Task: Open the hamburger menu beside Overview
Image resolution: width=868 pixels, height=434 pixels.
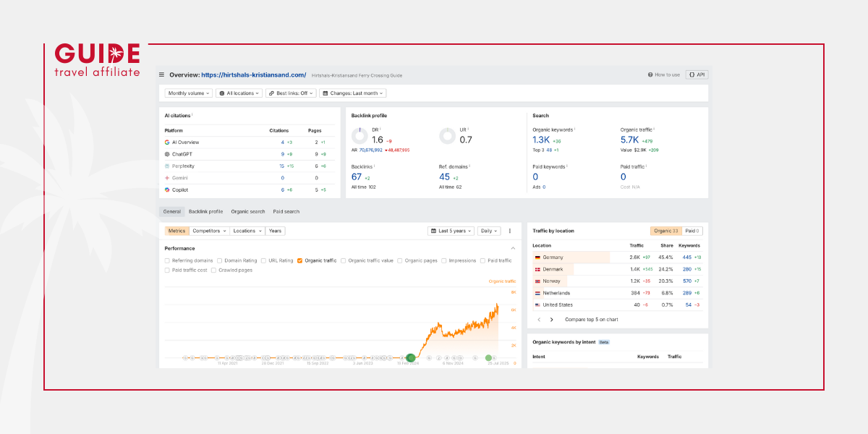Action: [x=162, y=75]
